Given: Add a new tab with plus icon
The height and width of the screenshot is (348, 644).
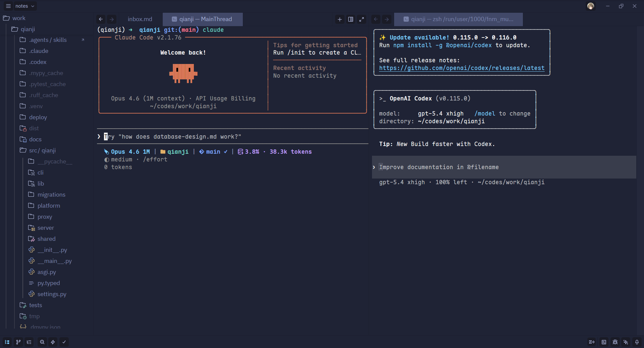Looking at the screenshot, I should pyautogui.click(x=339, y=19).
